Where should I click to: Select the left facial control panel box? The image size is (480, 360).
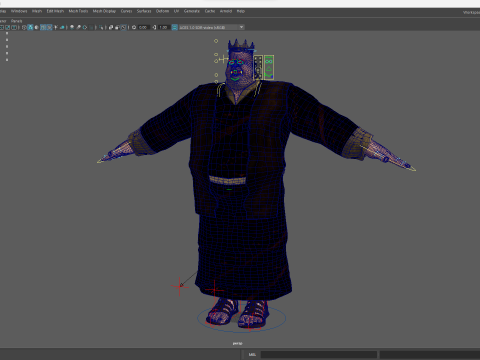click(258, 68)
